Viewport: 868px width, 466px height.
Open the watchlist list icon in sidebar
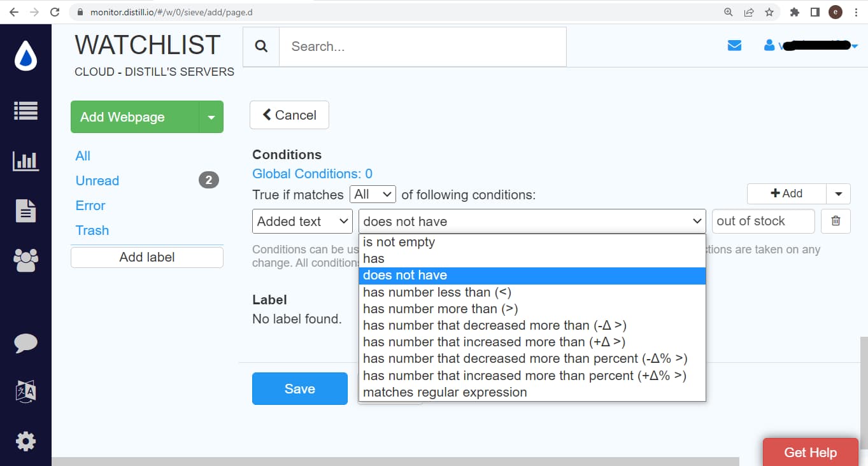point(25,111)
